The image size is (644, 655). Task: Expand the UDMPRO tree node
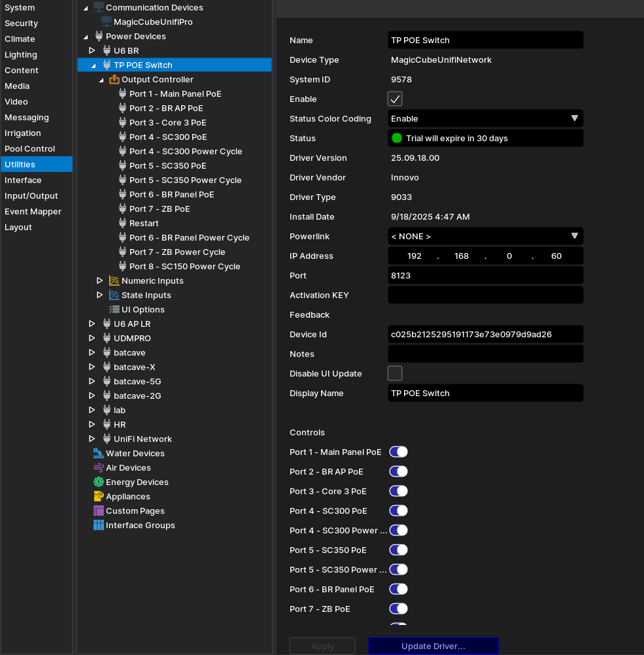point(92,338)
